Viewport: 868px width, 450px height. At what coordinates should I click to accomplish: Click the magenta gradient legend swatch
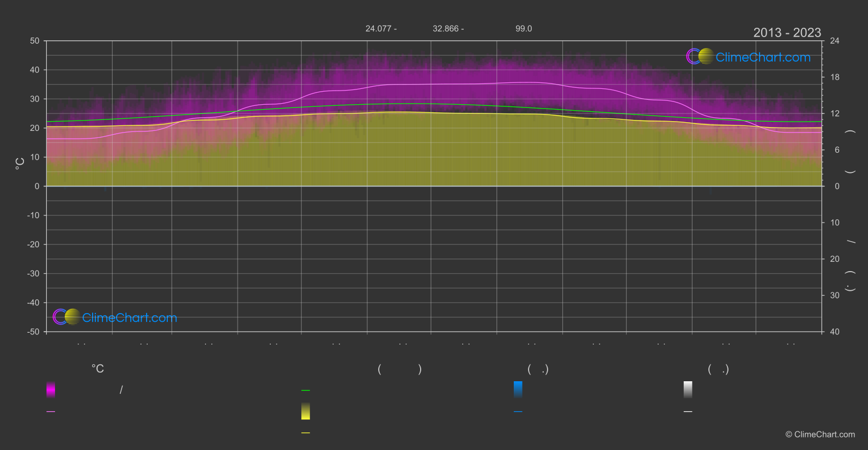51,389
